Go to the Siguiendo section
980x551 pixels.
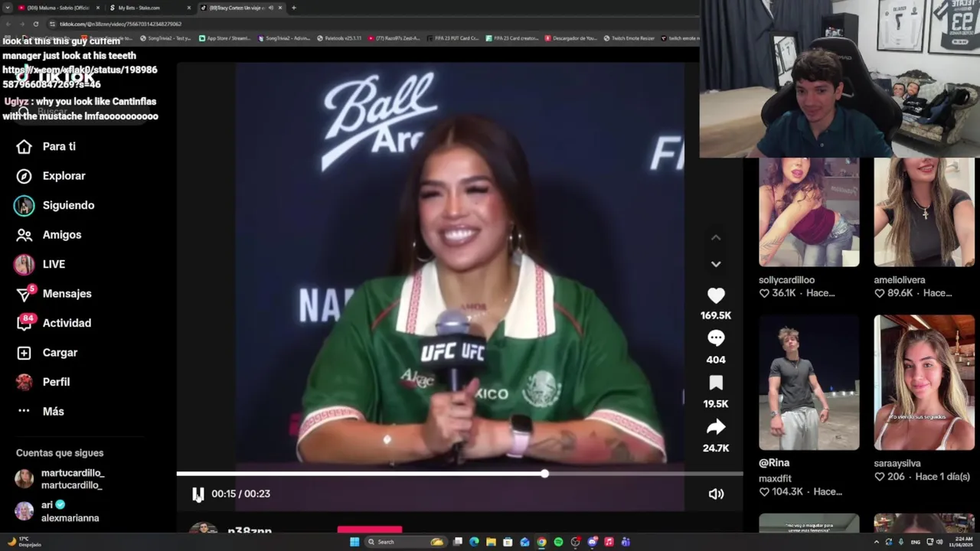coord(54,205)
